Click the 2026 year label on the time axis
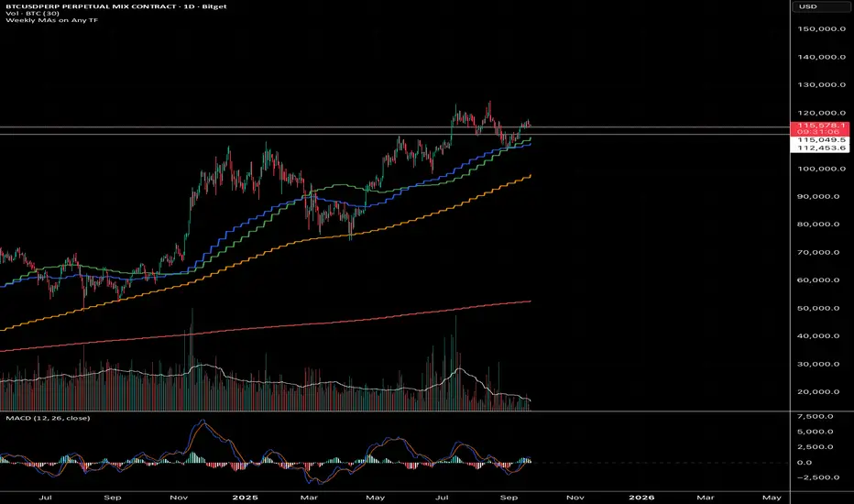The image size is (854, 504). 641,498
